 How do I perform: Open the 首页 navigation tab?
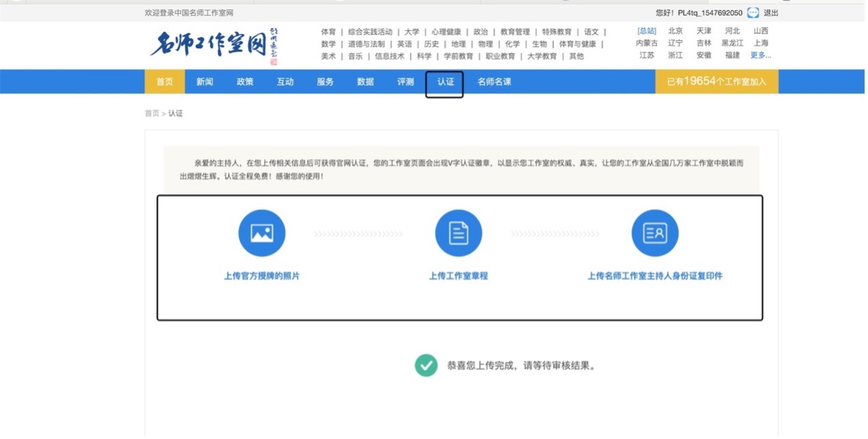point(165,82)
